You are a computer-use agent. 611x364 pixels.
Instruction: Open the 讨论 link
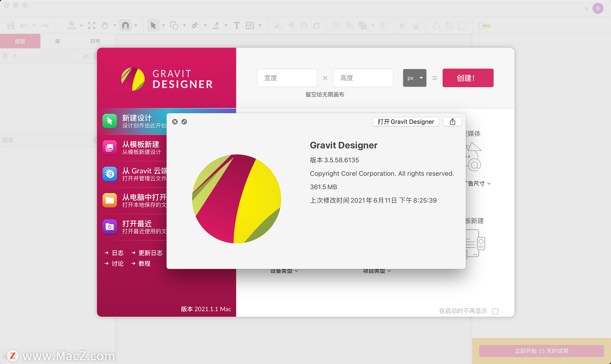coord(114,263)
